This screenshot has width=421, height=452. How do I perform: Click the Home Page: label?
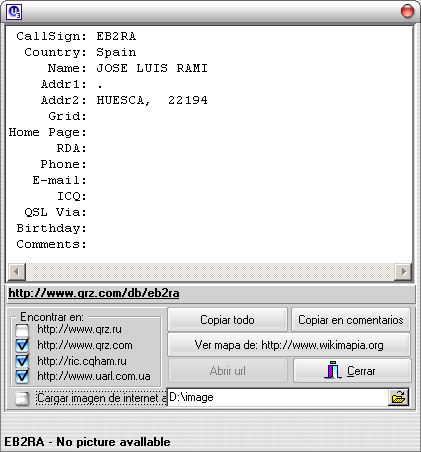pos(48,132)
